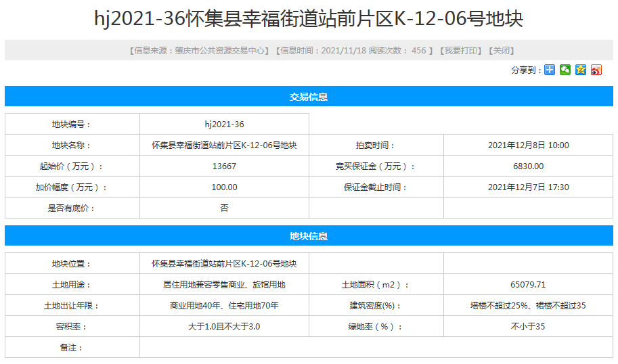Share the page via the WeChat icon
The width and height of the screenshot is (618, 364).
565,70
